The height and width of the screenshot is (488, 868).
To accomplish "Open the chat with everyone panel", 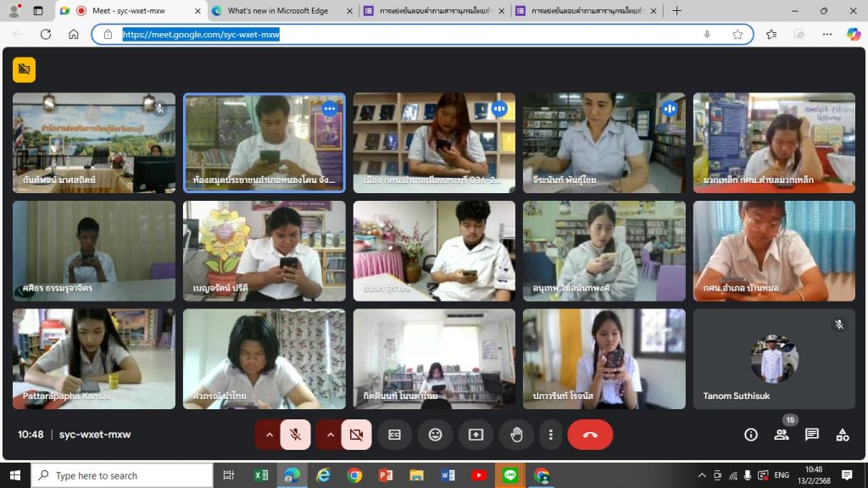I will click(811, 435).
